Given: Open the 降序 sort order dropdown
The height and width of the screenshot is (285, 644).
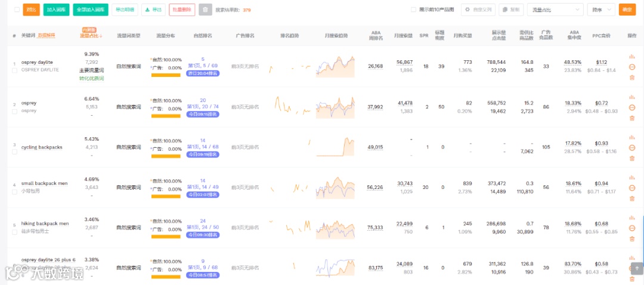Looking at the screenshot, I should [601, 10].
